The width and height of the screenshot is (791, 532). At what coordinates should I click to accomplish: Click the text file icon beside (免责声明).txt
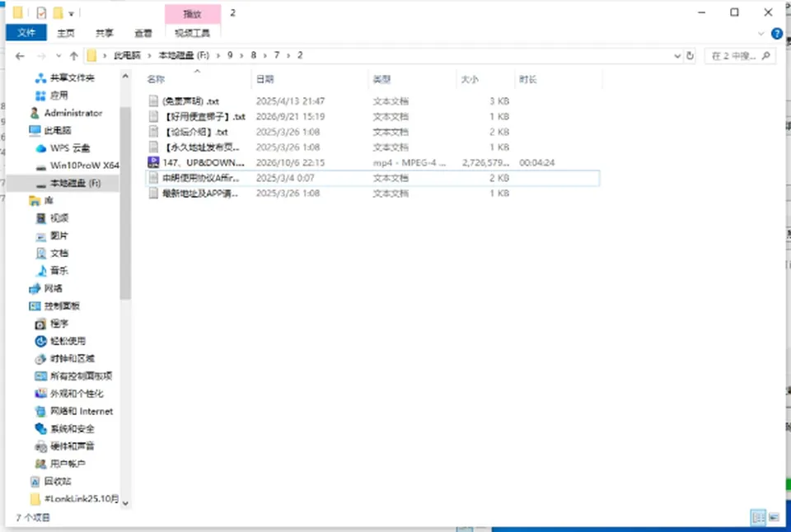coord(153,100)
